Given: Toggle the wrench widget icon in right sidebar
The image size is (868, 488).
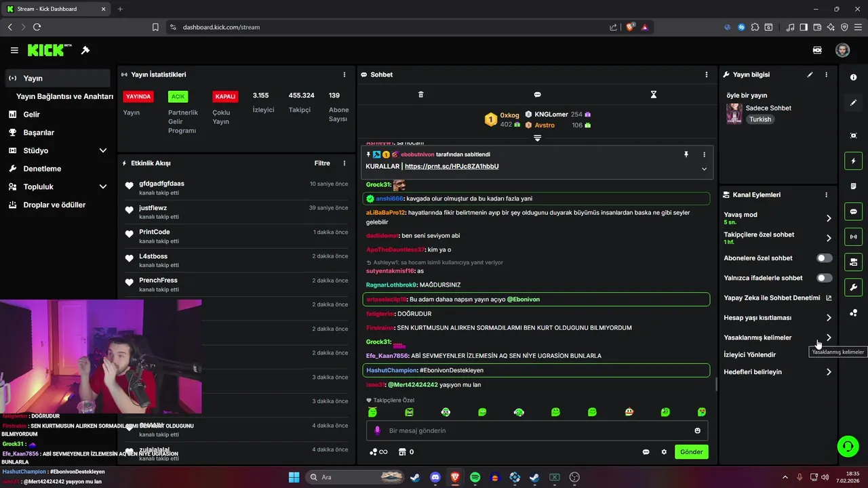Looking at the screenshot, I should coord(853,287).
